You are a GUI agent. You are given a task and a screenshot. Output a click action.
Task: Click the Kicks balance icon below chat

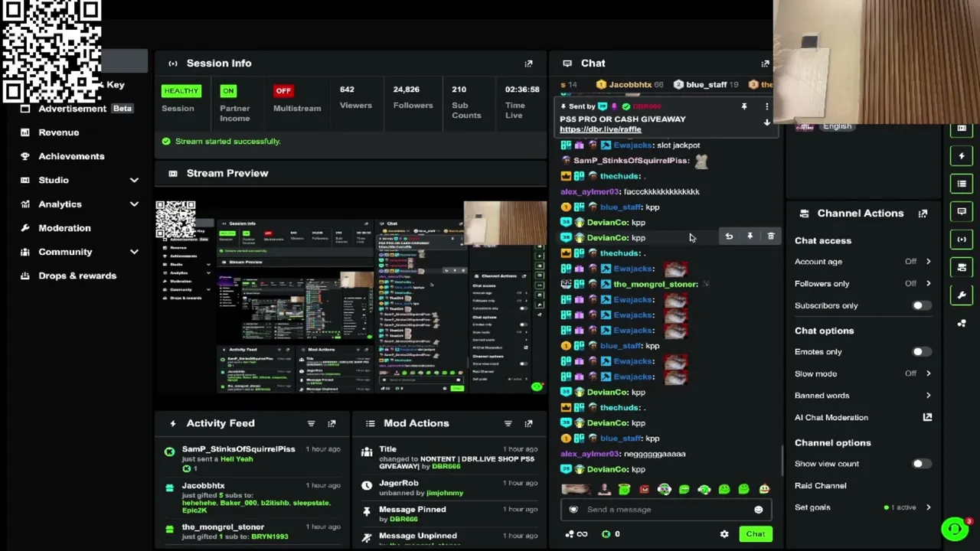coord(606,534)
